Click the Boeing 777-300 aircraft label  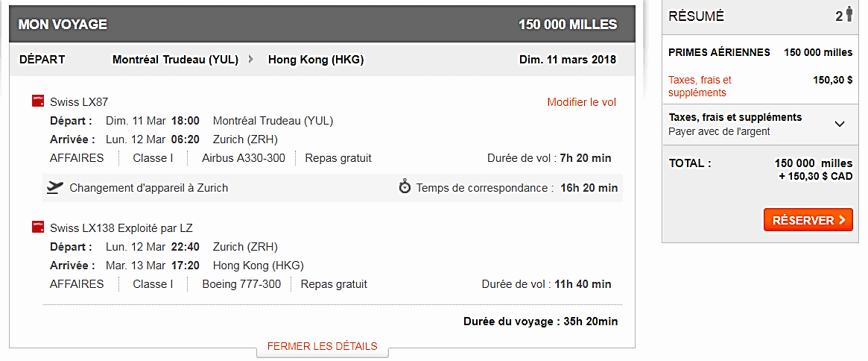(241, 284)
